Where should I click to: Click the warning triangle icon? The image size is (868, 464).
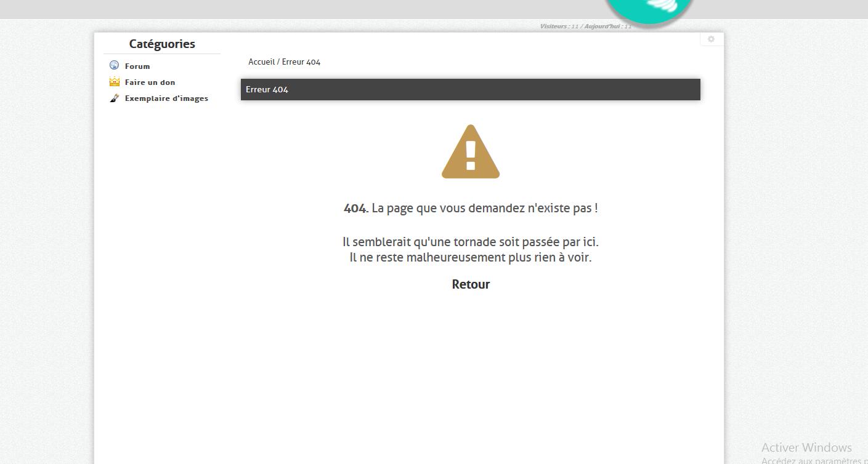(471, 152)
